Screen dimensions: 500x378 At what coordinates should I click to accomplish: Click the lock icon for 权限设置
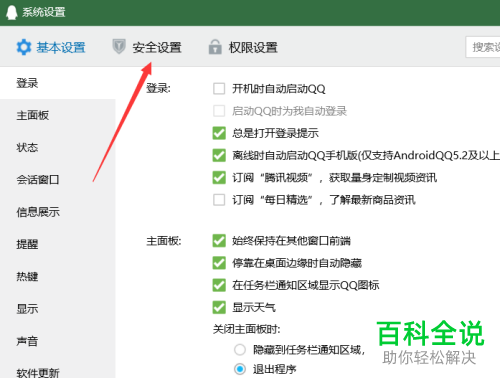point(215,47)
